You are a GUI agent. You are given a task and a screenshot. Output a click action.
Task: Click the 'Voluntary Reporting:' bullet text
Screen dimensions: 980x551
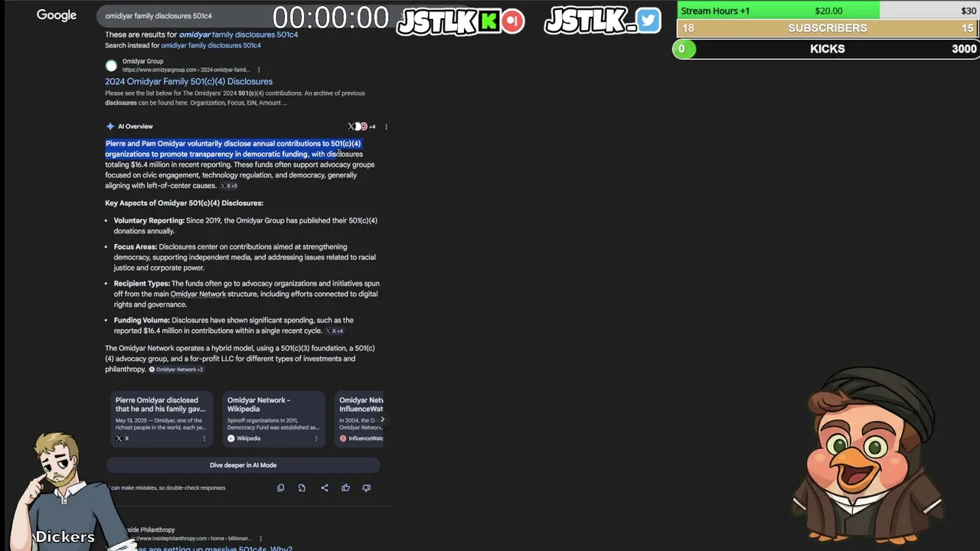click(x=149, y=220)
